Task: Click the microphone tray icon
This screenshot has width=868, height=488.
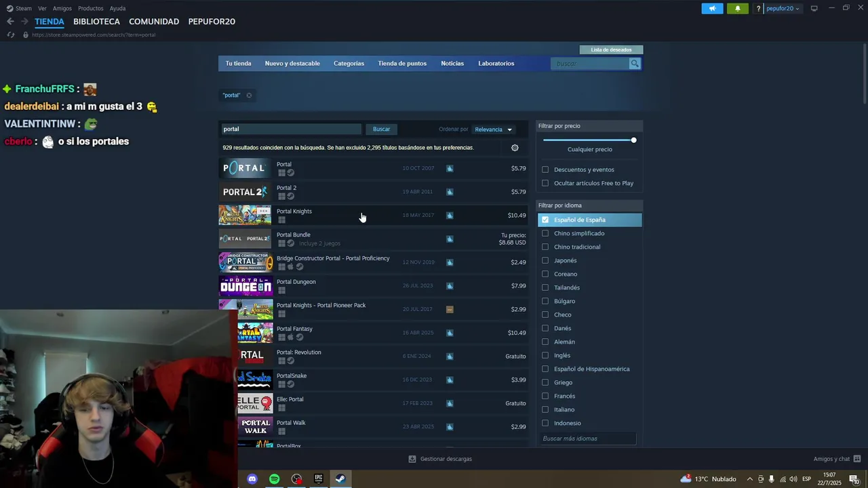Action: tap(771, 479)
